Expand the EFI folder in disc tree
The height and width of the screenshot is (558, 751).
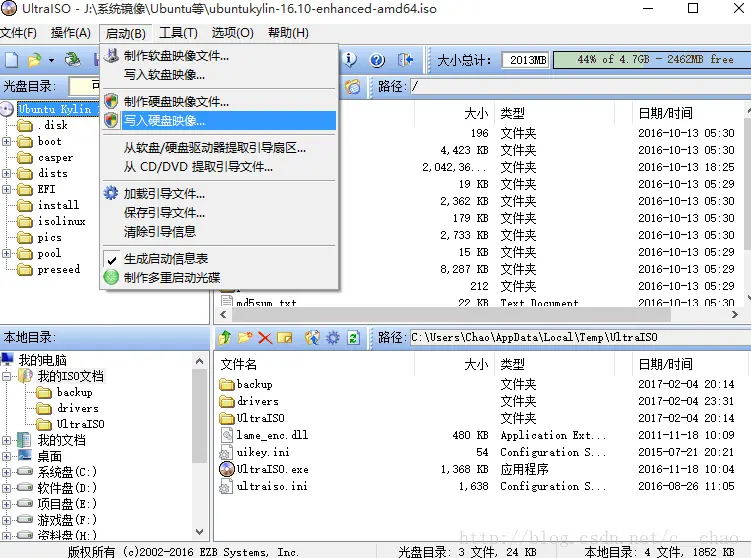(6, 189)
